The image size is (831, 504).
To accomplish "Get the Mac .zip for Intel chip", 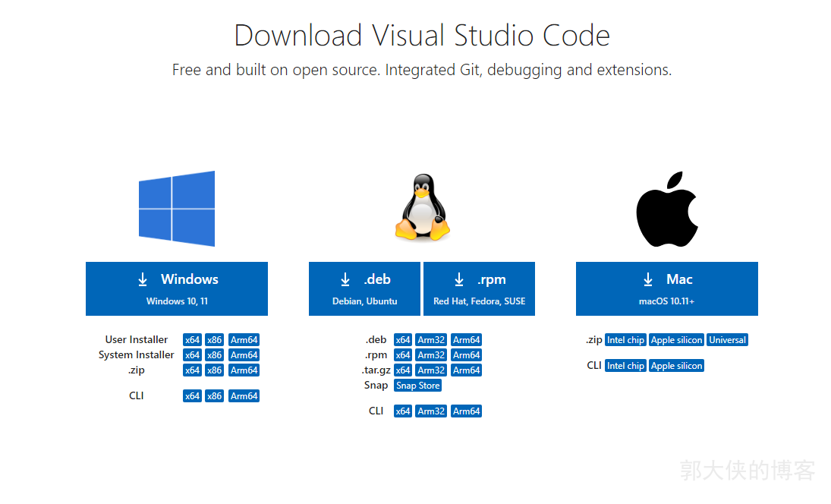I will tap(625, 340).
